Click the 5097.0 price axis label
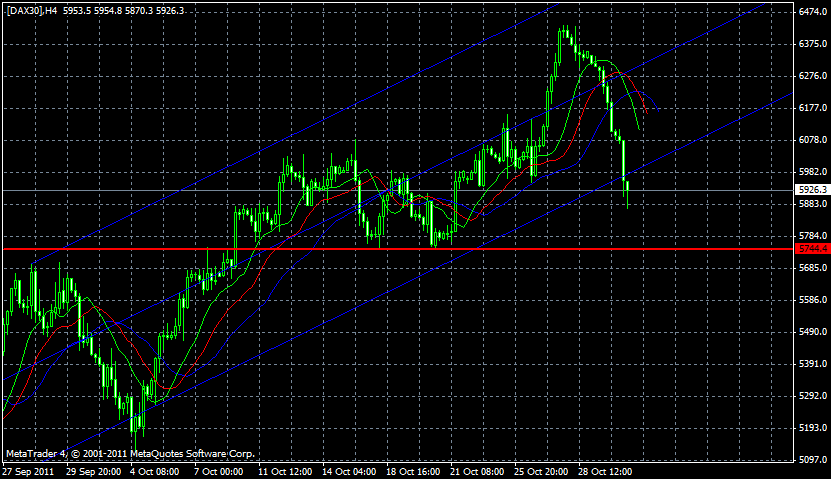 [813, 459]
